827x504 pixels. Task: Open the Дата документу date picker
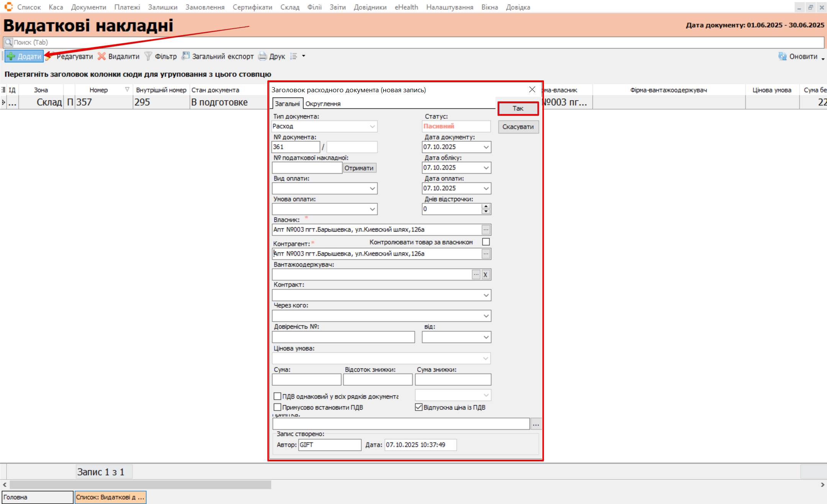click(486, 147)
